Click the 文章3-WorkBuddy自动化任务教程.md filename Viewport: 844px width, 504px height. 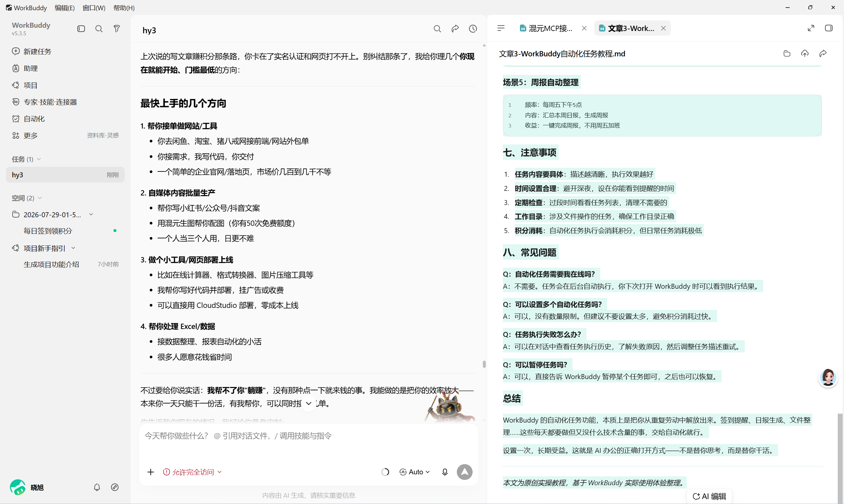point(562,54)
